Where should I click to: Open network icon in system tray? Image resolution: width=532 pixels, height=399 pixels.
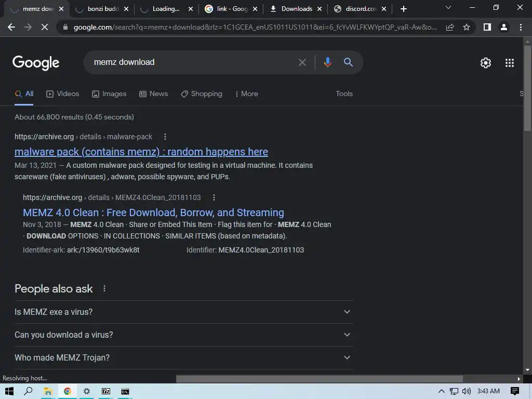coord(454,392)
